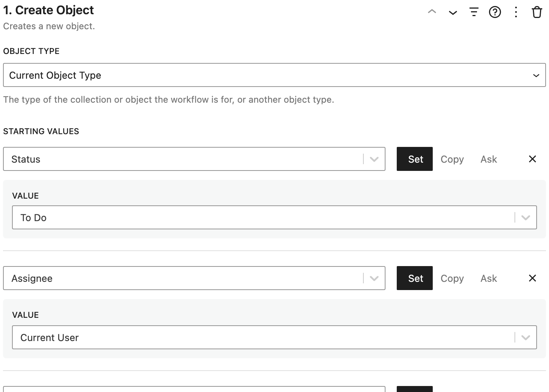Move Create Object step up with the up chevron
The height and width of the screenshot is (392, 549).
click(x=432, y=12)
